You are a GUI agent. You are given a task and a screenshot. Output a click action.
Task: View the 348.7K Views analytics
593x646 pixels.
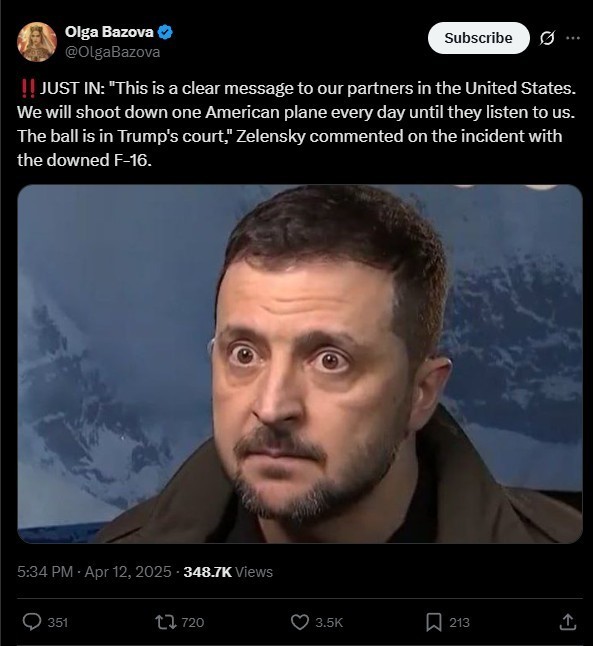pyautogui.click(x=228, y=571)
